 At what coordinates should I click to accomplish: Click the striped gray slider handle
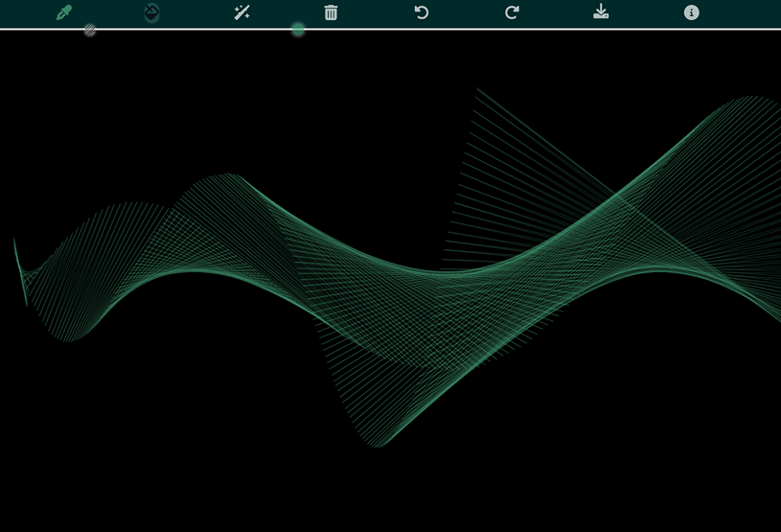pyautogui.click(x=89, y=30)
